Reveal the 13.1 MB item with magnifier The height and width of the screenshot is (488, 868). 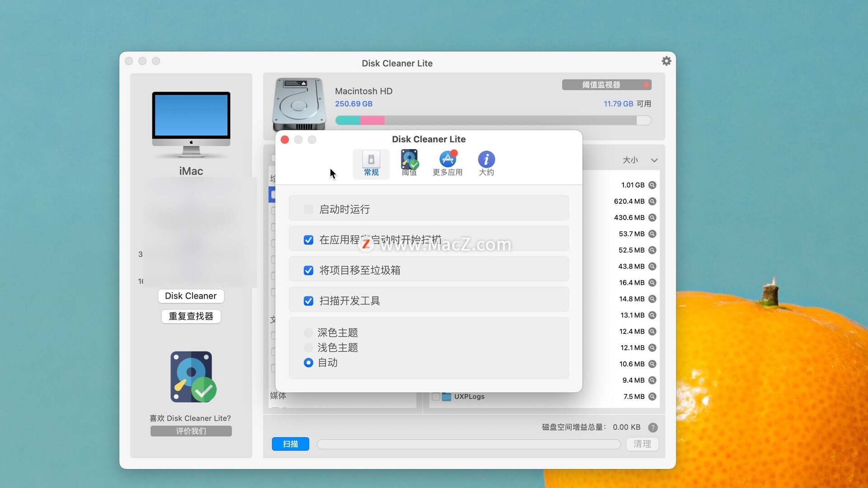[x=652, y=315]
